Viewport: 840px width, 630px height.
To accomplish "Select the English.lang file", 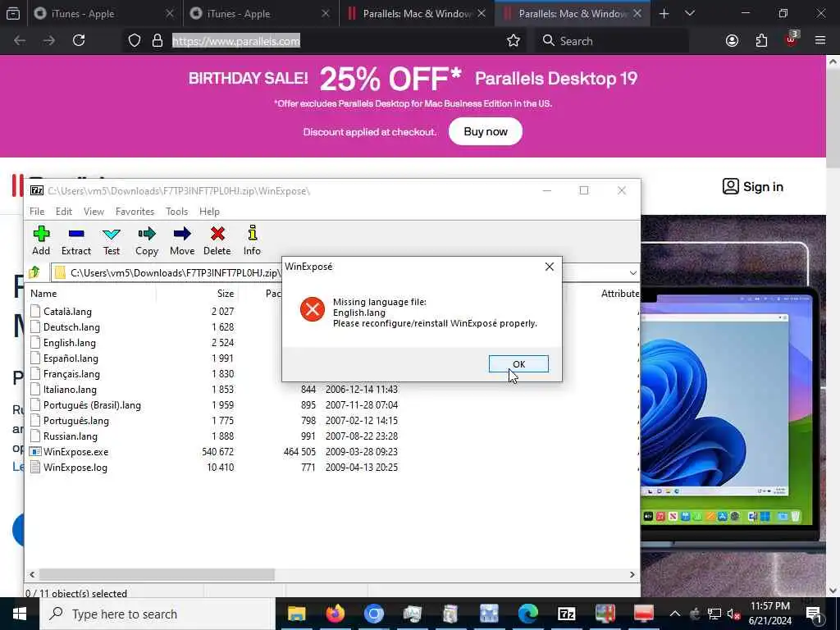I will pos(70,342).
